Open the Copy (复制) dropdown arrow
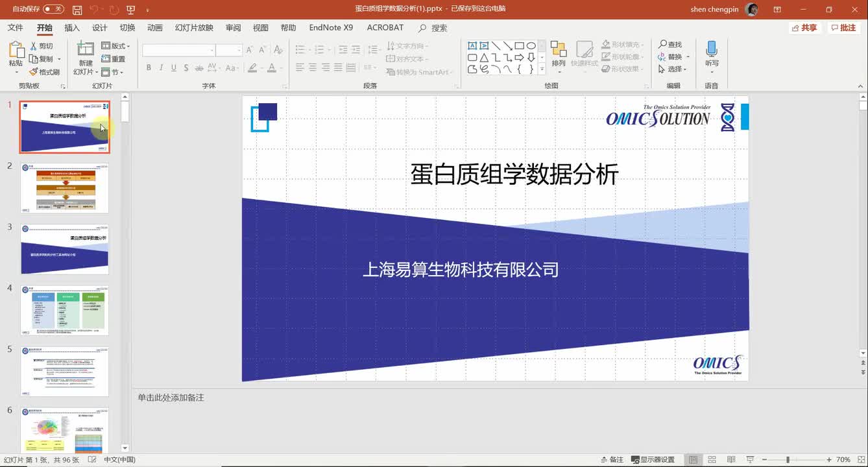Image resolution: width=868 pixels, height=467 pixels. pos(59,59)
